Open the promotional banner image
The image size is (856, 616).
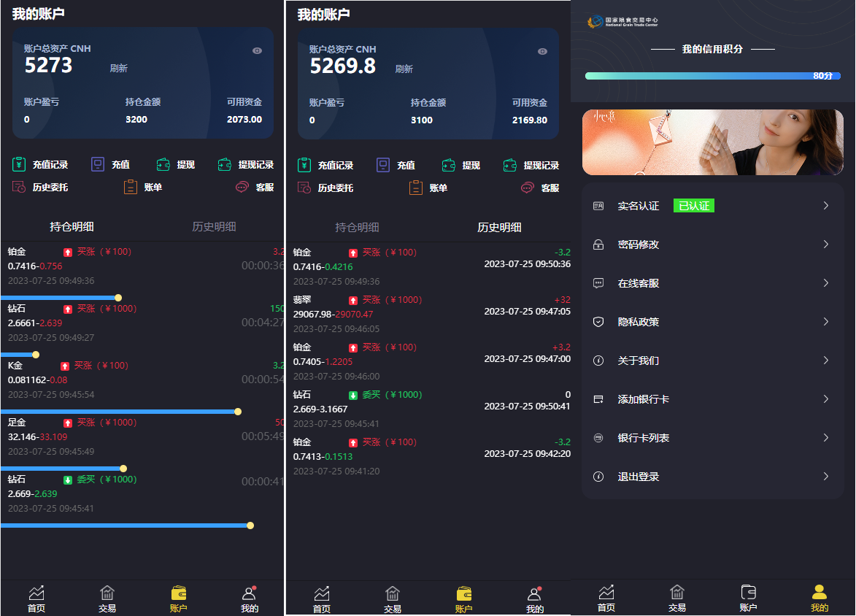[x=712, y=142]
